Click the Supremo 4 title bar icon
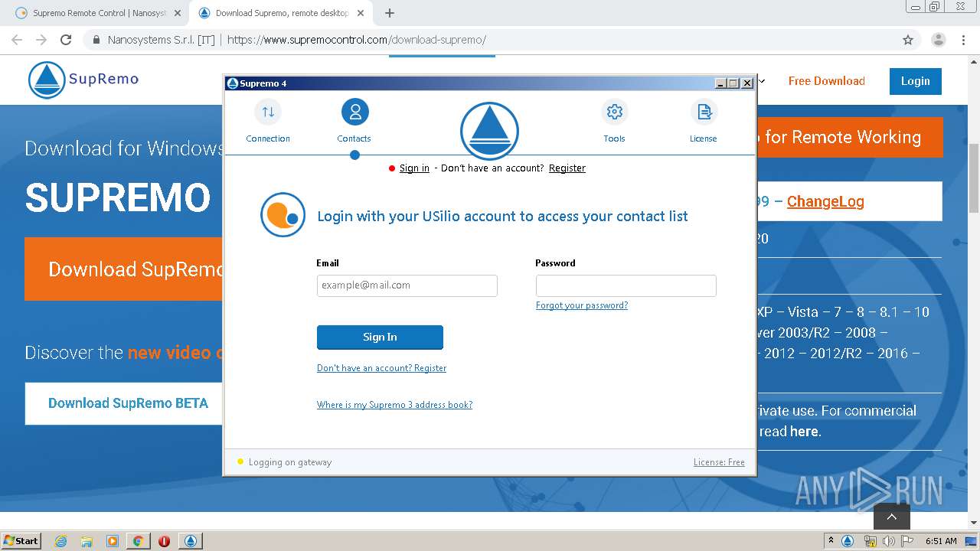The image size is (980, 551). [233, 83]
